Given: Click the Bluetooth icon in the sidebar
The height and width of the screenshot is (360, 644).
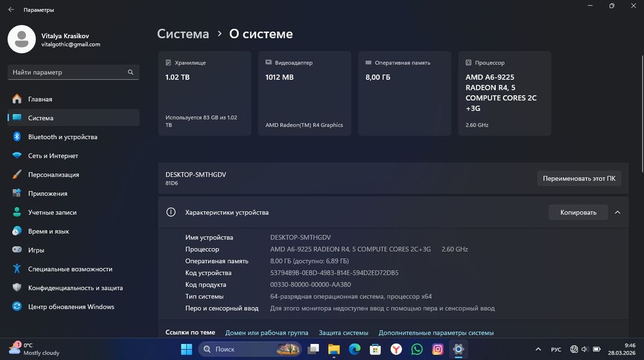Looking at the screenshot, I should 17,137.
